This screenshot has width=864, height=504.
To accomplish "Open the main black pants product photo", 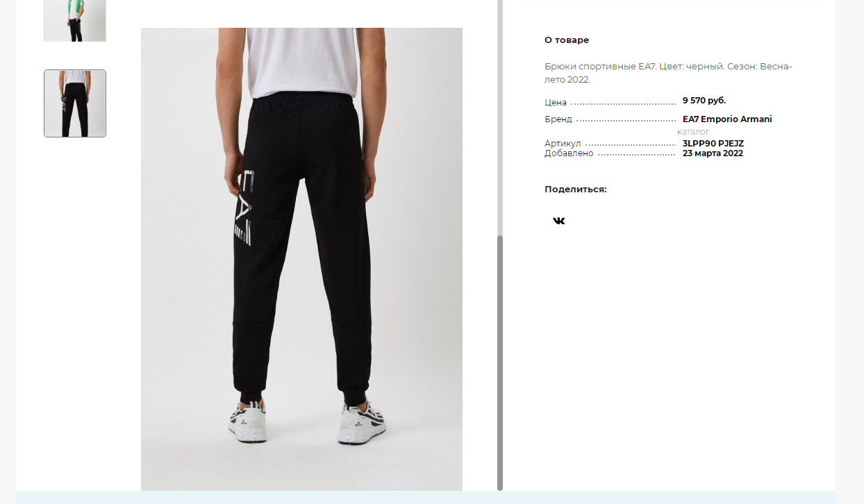I will 301,259.
